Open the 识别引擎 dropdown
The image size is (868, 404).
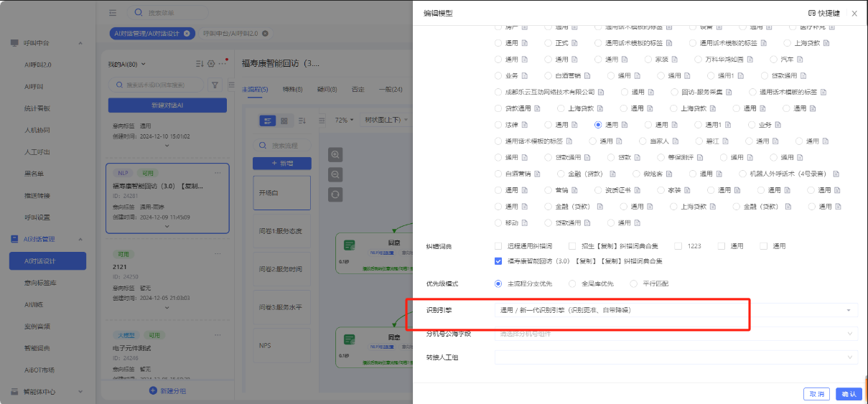pos(675,310)
